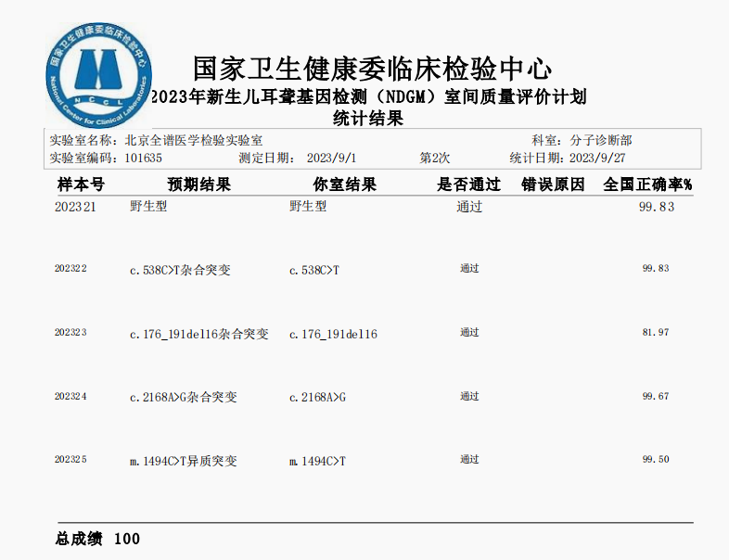Click statistics date 2023/9/27
Viewport: 729px width, 560px height.
[597, 158]
